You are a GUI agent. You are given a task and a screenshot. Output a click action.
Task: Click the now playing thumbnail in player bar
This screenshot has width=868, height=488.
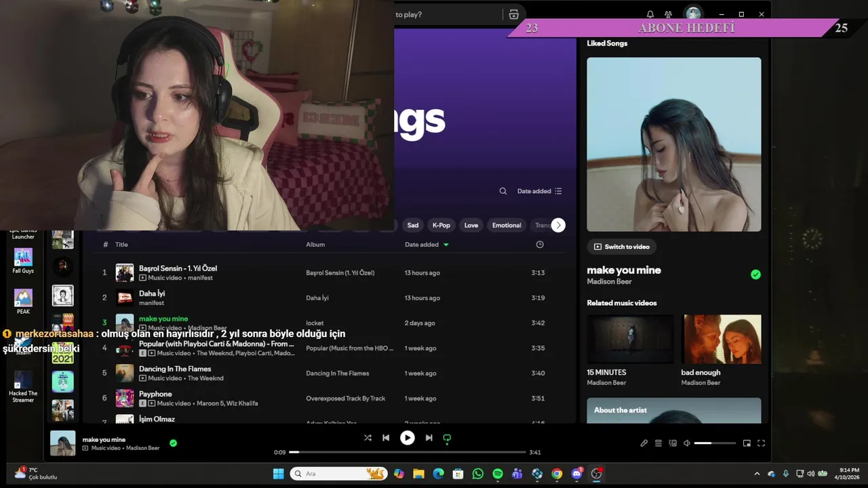coord(63,443)
